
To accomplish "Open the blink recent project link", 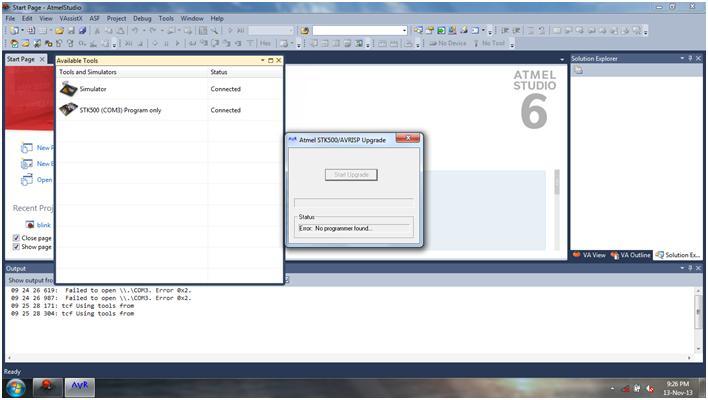I will click(44, 225).
